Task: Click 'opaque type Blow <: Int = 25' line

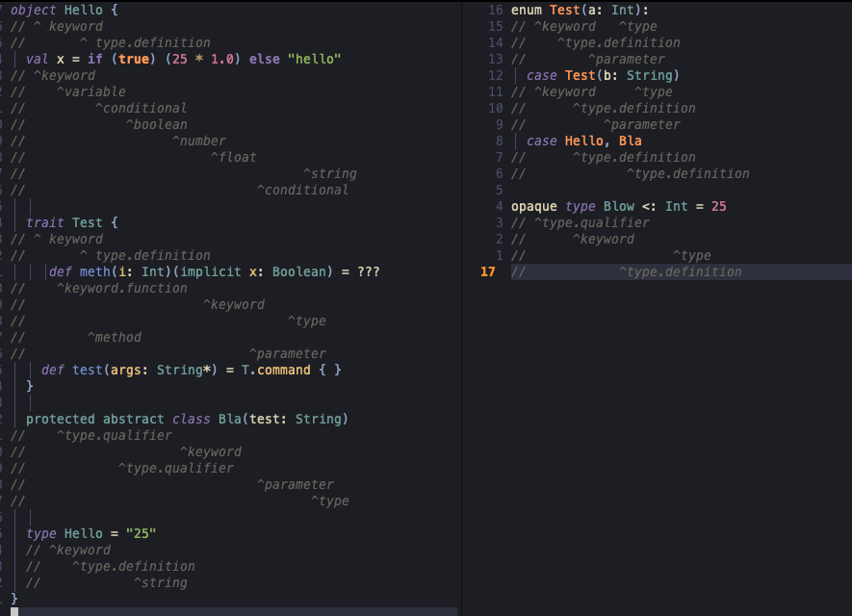Action: point(618,206)
